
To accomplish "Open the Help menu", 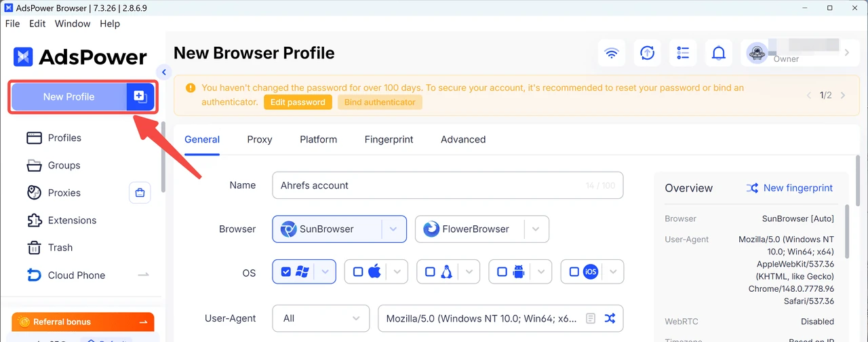I will (x=110, y=24).
